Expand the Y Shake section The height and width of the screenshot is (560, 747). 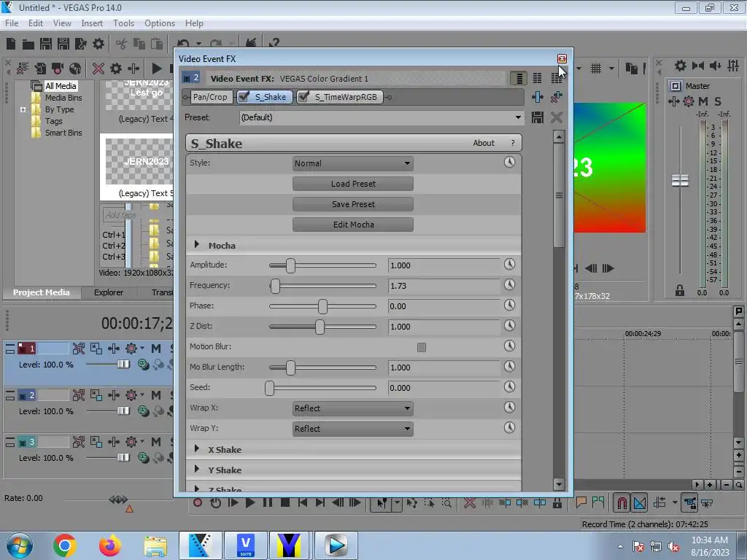[x=197, y=470]
